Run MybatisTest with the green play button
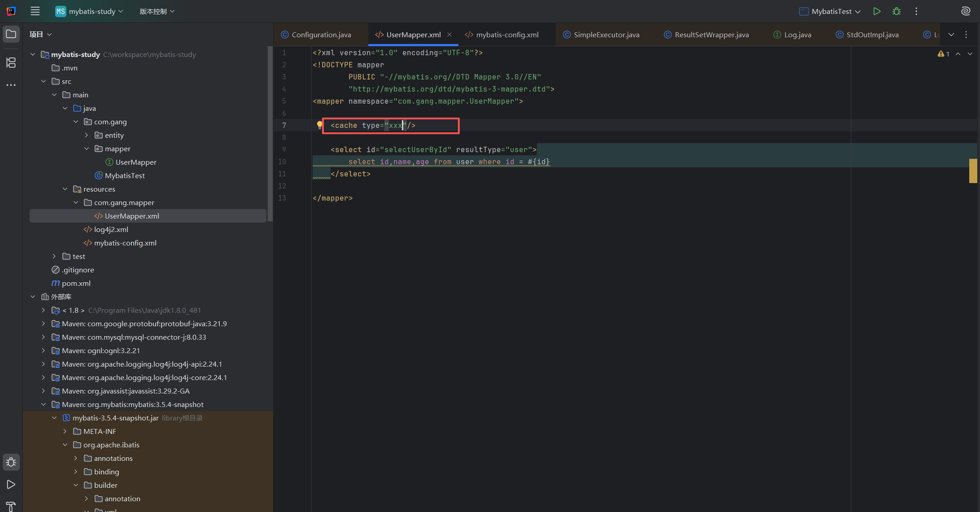Image resolution: width=980 pixels, height=512 pixels. 877,11
